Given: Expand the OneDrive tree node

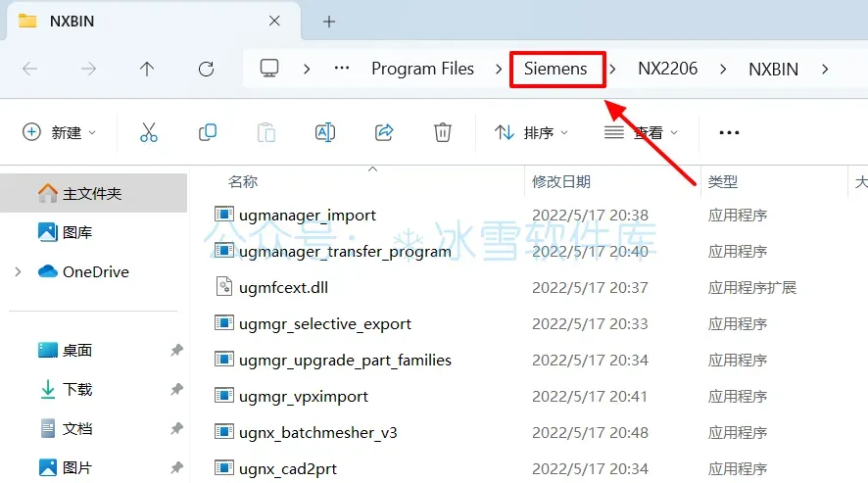Looking at the screenshot, I should click(x=18, y=272).
